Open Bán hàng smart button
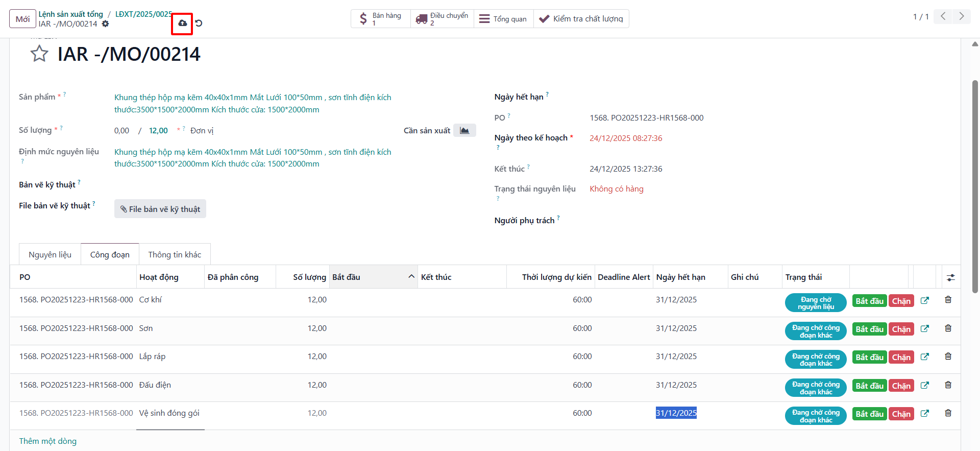The width and height of the screenshot is (980, 451). 381,19
